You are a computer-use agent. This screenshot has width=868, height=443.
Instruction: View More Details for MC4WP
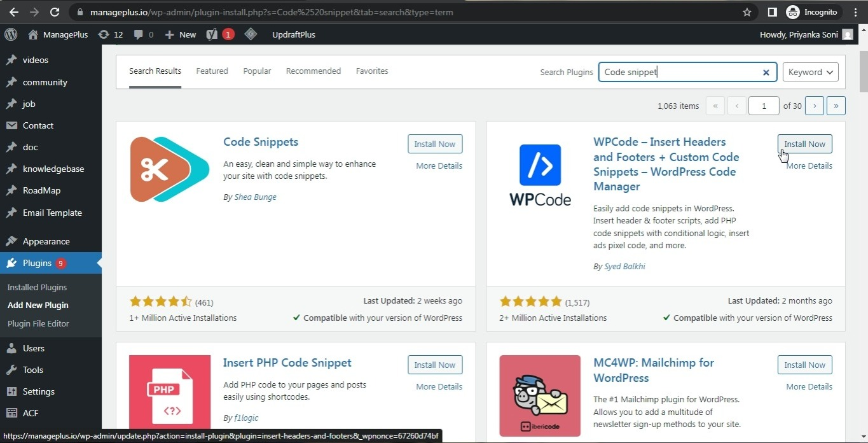809,386
